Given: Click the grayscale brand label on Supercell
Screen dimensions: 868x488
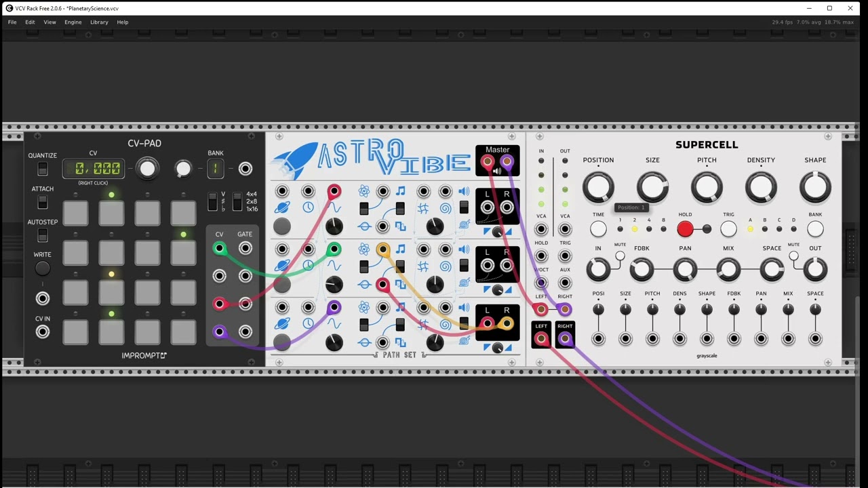Looking at the screenshot, I should 707,356.
